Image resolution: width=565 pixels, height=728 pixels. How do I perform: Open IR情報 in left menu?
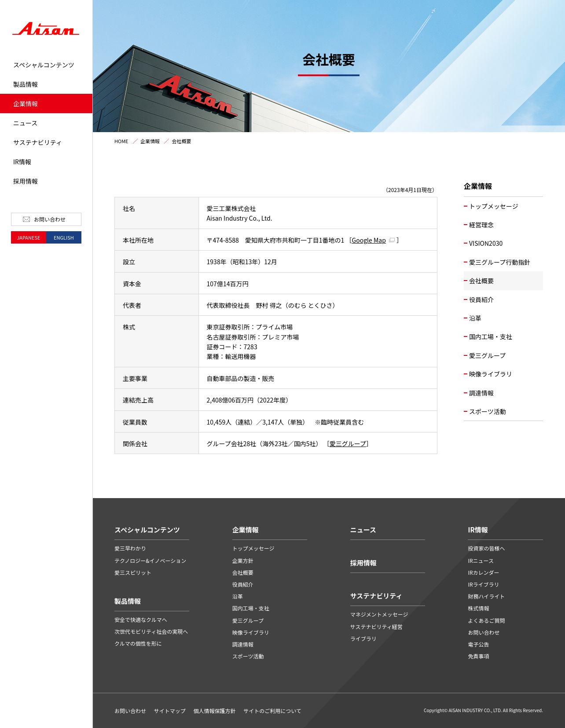coord(46,162)
